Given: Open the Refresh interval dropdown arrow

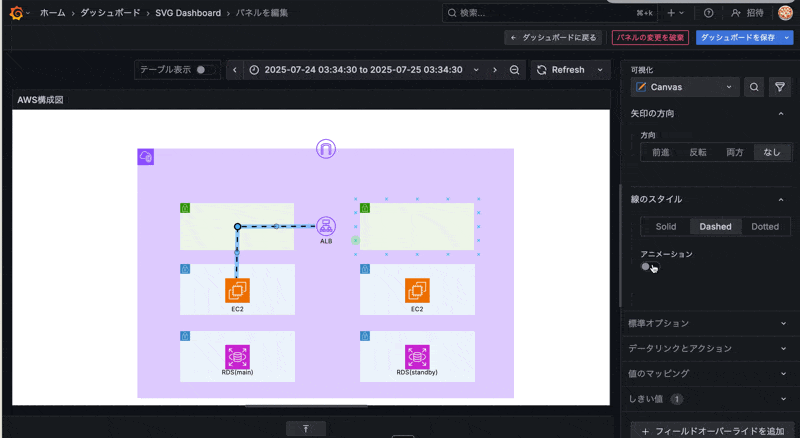Looking at the screenshot, I should click(600, 70).
